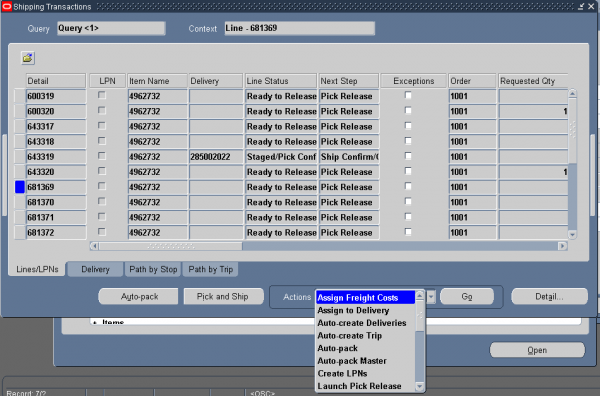The width and height of the screenshot is (600, 396).
Task: Select the record indicator for row 600319
Action: (x=20, y=96)
